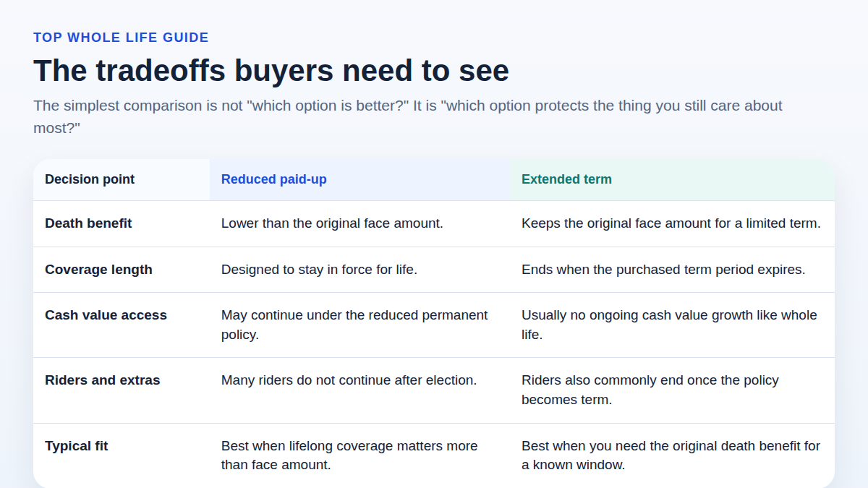Click the 'TOP WHOLE LIFE GUIDE' label

pos(121,38)
